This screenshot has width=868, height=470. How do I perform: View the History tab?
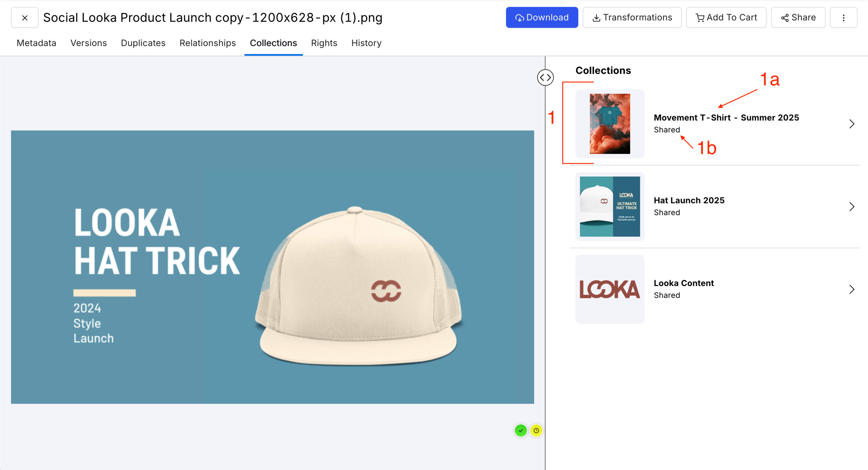pos(366,43)
